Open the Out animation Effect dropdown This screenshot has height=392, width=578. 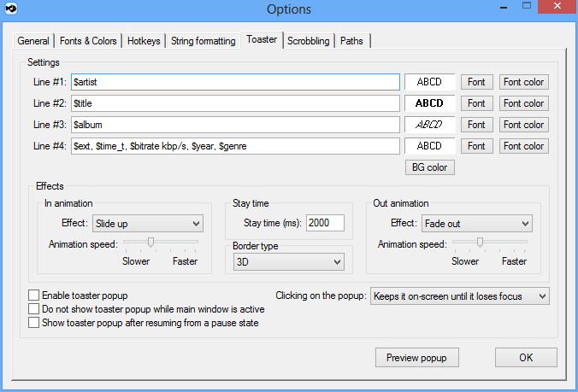pos(476,224)
